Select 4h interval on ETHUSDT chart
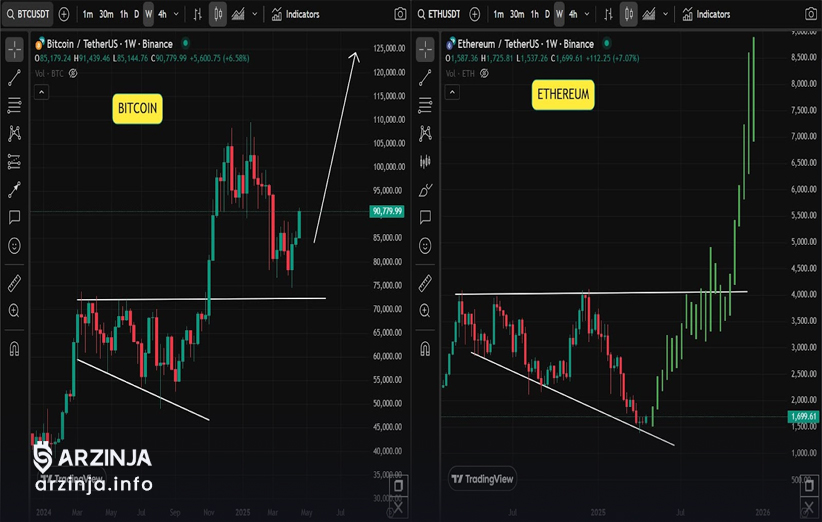The width and height of the screenshot is (822, 522). (x=572, y=14)
